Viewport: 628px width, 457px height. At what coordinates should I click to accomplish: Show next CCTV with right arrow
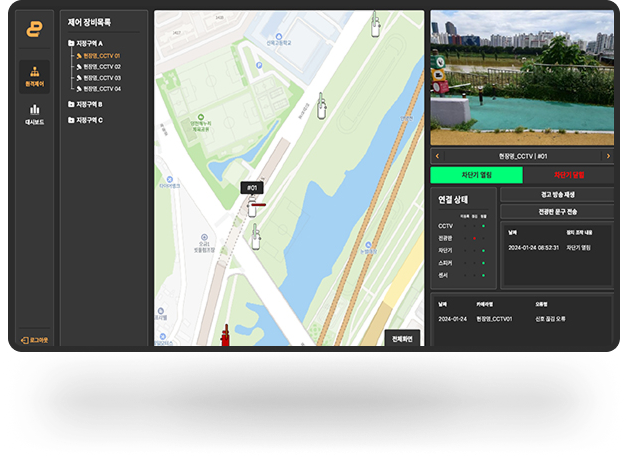tap(608, 156)
